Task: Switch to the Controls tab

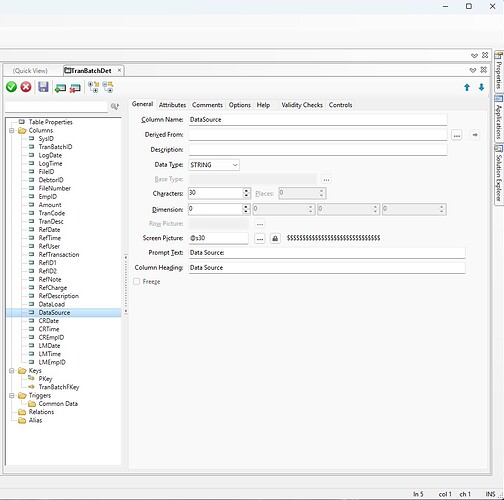Action: click(x=340, y=105)
